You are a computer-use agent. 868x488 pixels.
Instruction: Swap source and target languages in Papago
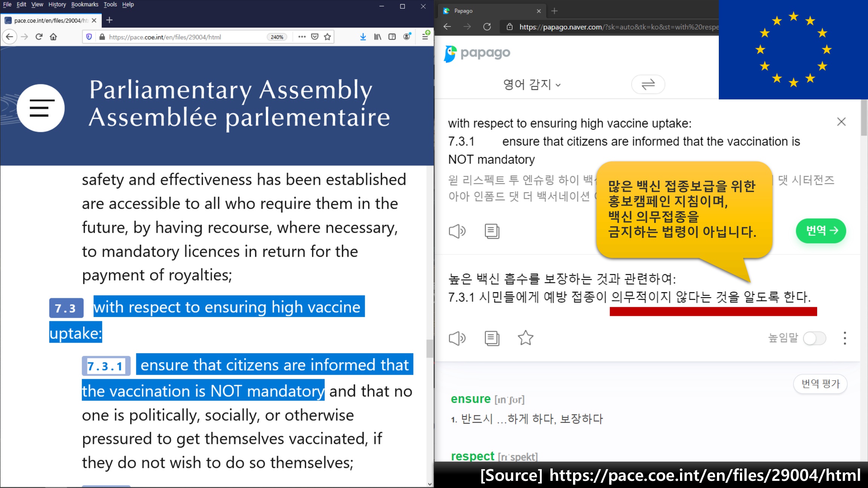[648, 84]
